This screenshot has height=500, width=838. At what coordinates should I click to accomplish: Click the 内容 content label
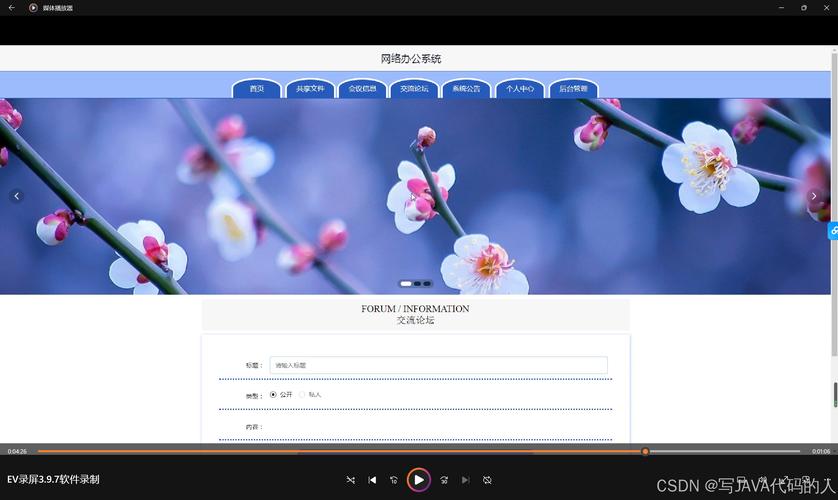tap(254, 427)
